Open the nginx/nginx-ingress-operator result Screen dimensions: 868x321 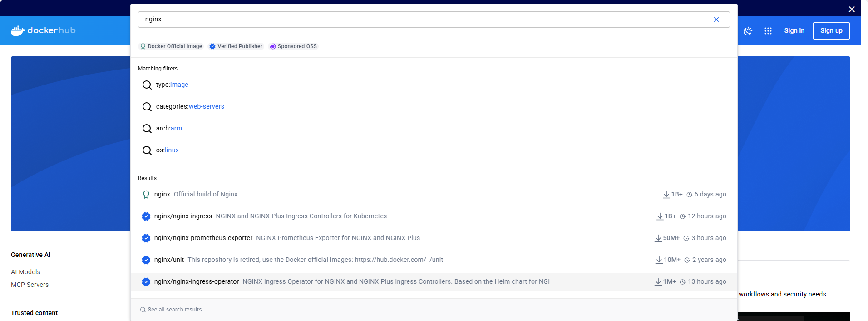pyautogui.click(x=434, y=282)
